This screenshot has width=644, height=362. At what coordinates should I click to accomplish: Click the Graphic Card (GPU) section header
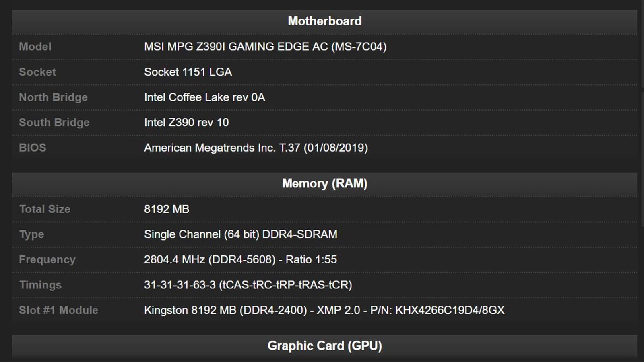pyautogui.click(x=324, y=346)
